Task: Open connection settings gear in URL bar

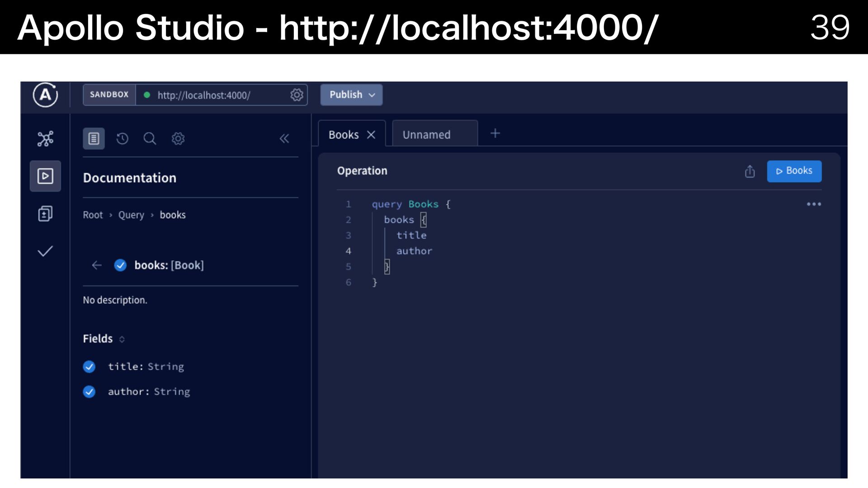Action: click(297, 95)
